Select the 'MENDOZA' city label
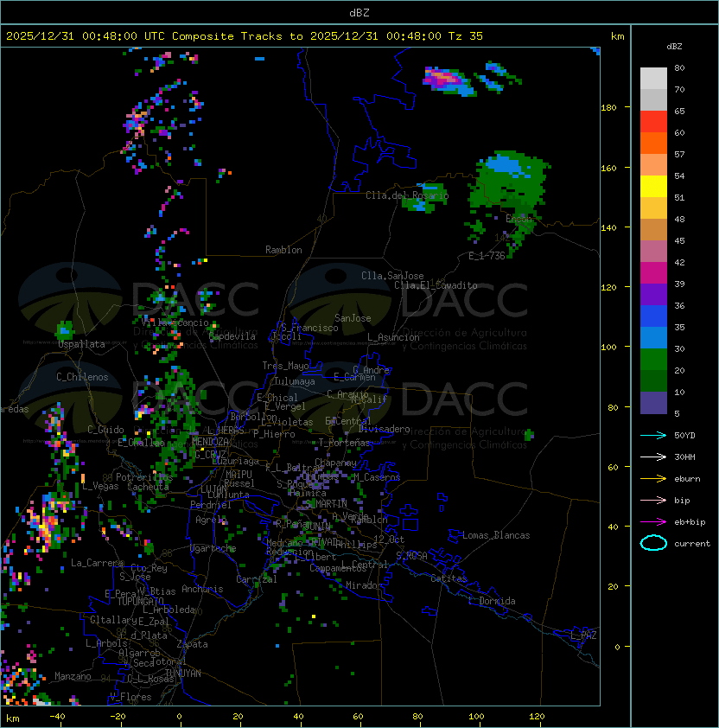This screenshot has width=719, height=728. click(x=210, y=442)
